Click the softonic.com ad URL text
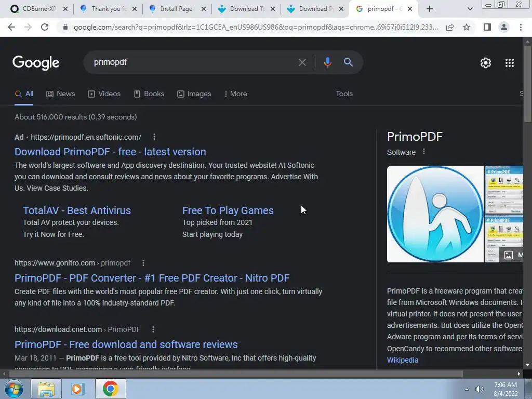The height and width of the screenshot is (399, 532). (x=86, y=137)
